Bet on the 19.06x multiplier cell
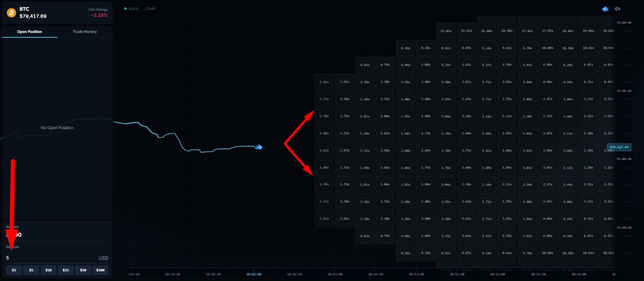644x281 pixels. (588, 31)
